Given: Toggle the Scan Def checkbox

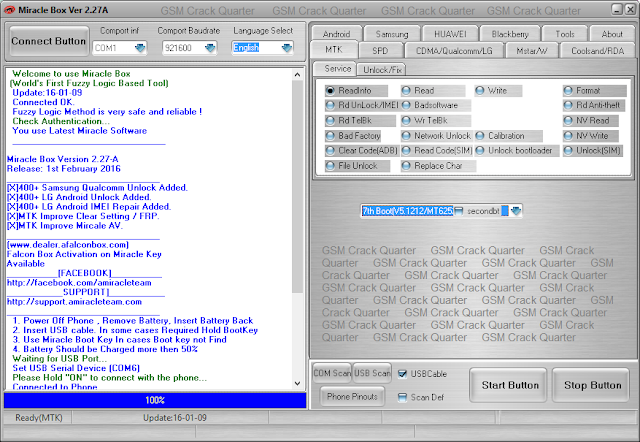Looking at the screenshot, I should (402, 397).
